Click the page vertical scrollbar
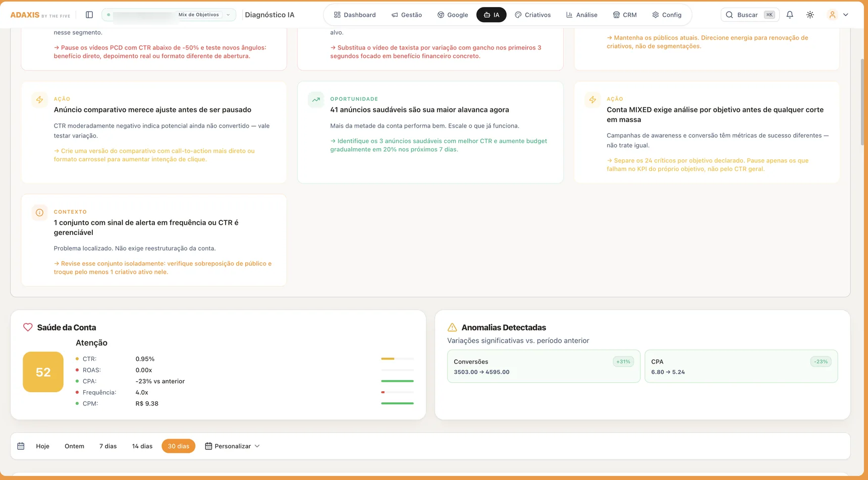Viewport: 868px width, 480px height. pyautogui.click(x=862, y=102)
